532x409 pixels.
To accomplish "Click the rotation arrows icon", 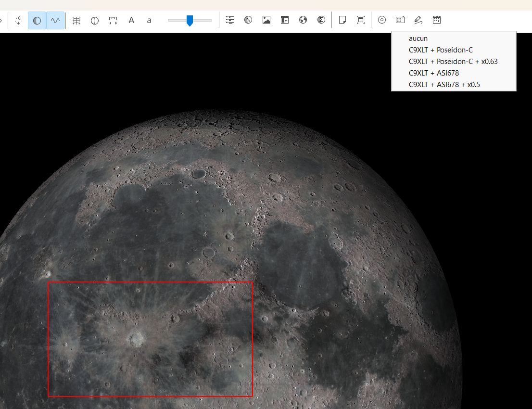I will [19, 21].
